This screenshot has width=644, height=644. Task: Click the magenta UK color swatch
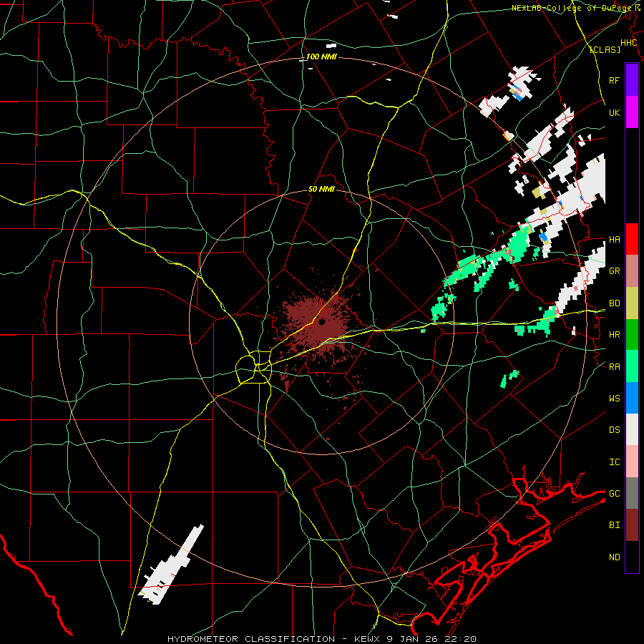632,112
